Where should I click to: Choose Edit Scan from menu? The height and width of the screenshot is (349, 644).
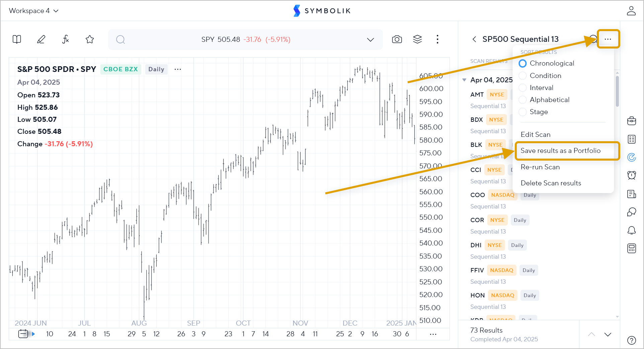[536, 135]
